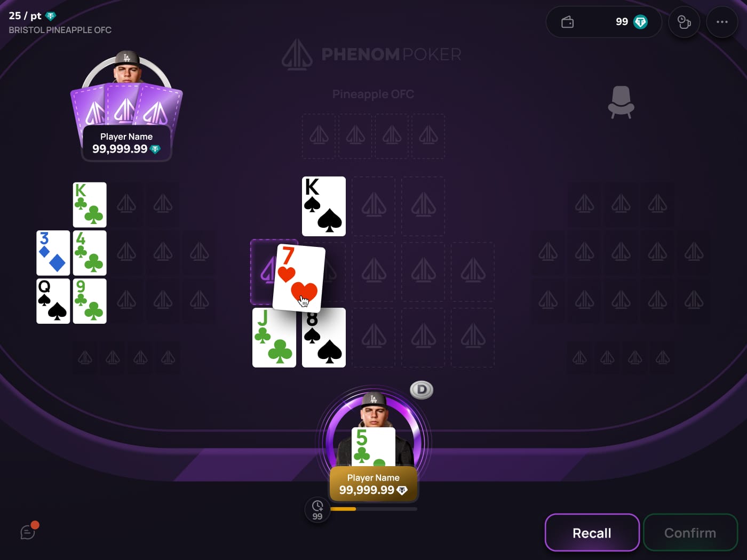
Task: Open the three-dot more options menu
Action: [722, 22]
